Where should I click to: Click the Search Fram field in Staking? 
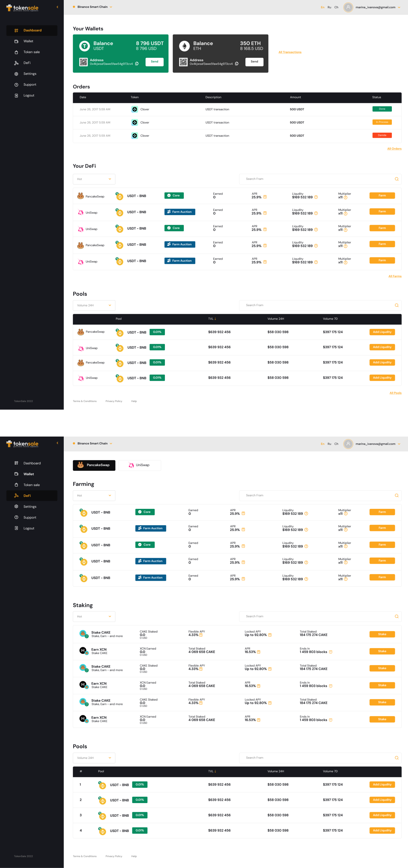pyautogui.click(x=317, y=616)
